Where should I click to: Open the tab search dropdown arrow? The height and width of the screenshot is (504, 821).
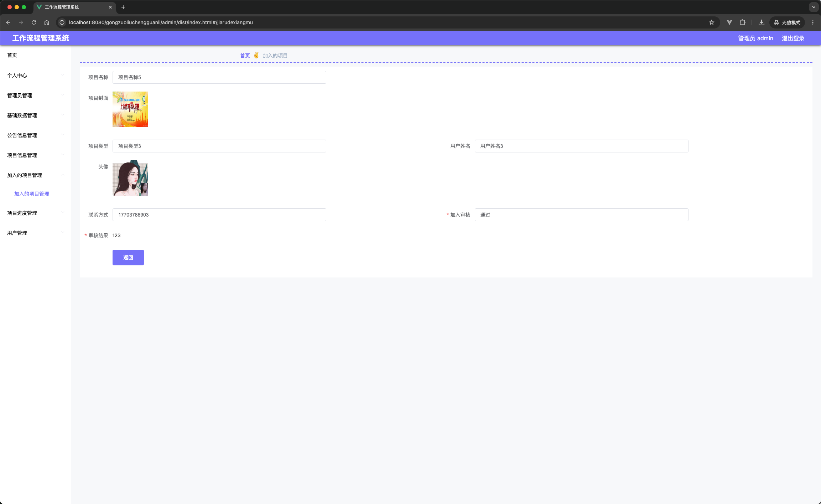tap(814, 7)
